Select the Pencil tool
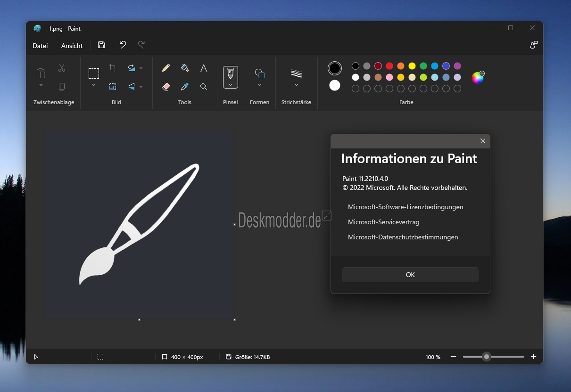This screenshot has height=392, width=571. (166, 68)
